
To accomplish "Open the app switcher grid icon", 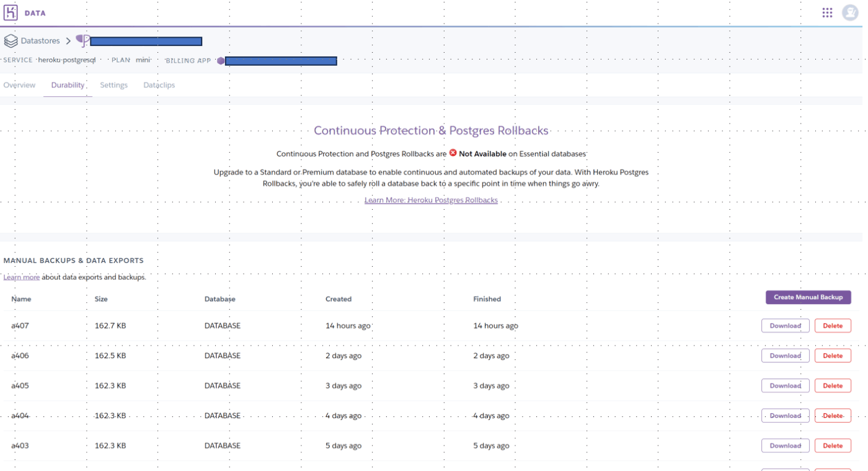I will coord(827,12).
